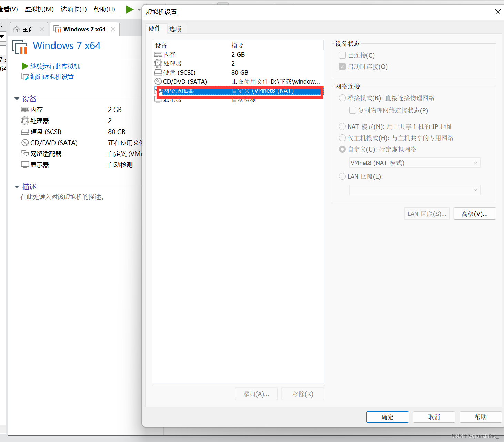504x442 pixels.
Task: Collapse the 描述 section in main window
Action: (x=17, y=187)
